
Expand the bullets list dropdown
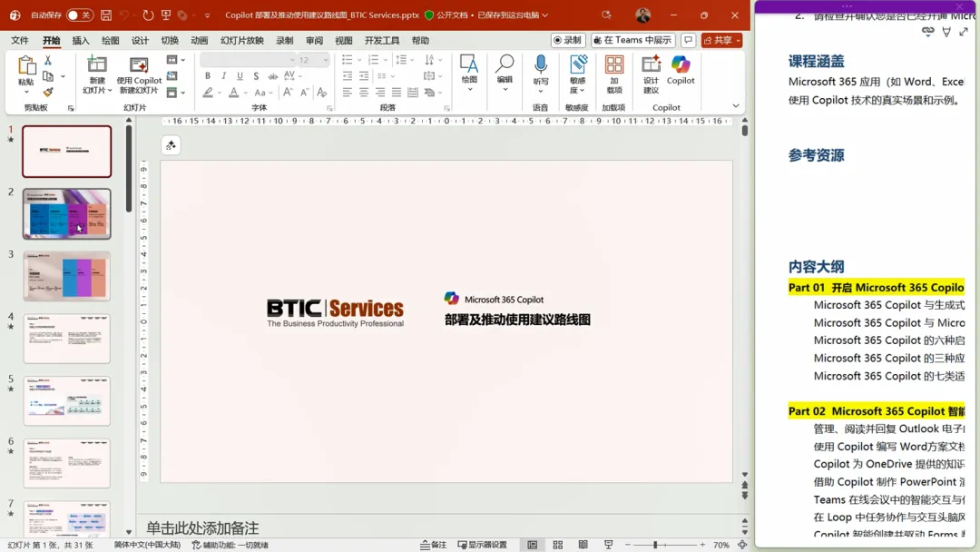coord(359,60)
